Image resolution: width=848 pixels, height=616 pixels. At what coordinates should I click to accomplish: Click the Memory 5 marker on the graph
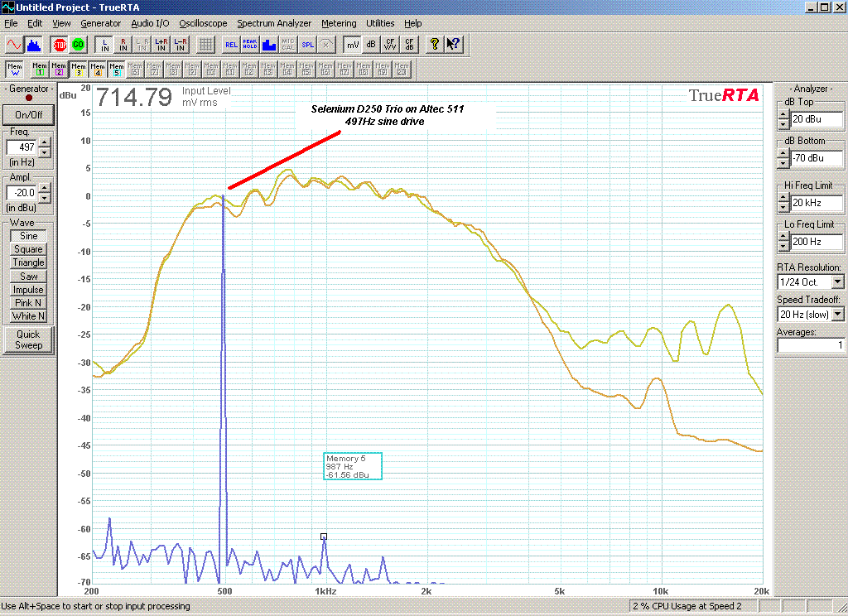tap(324, 537)
